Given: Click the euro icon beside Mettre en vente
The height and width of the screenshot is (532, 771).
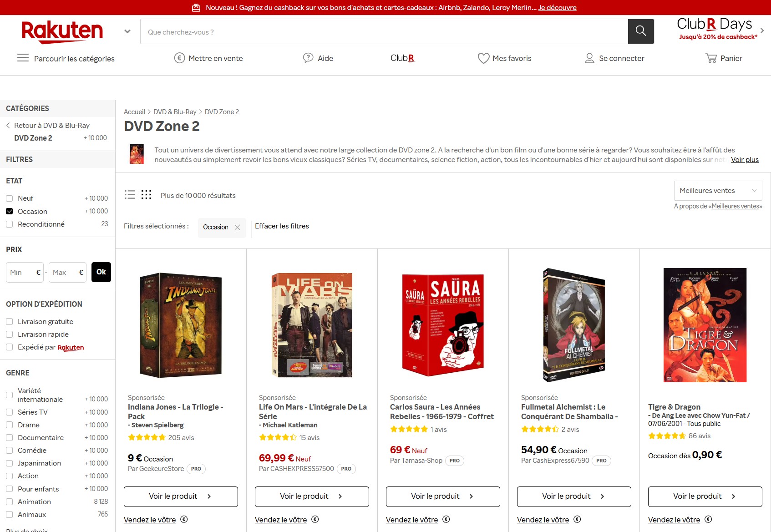Looking at the screenshot, I should point(180,58).
